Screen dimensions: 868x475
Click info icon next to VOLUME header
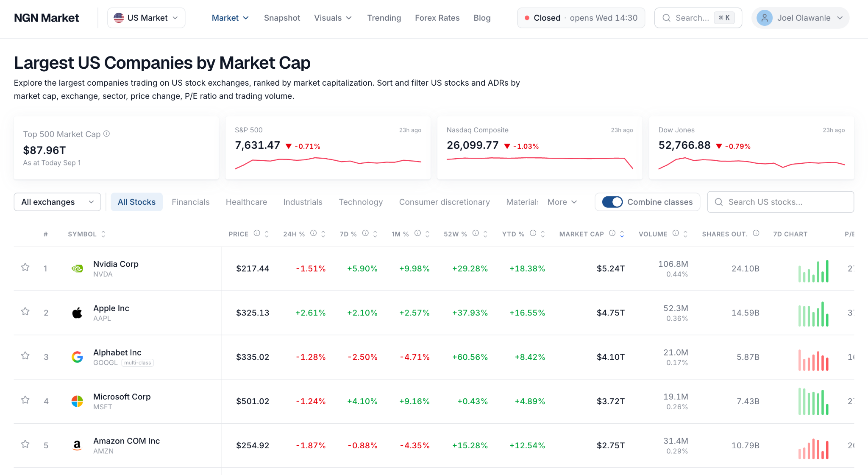[x=676, y=233]
